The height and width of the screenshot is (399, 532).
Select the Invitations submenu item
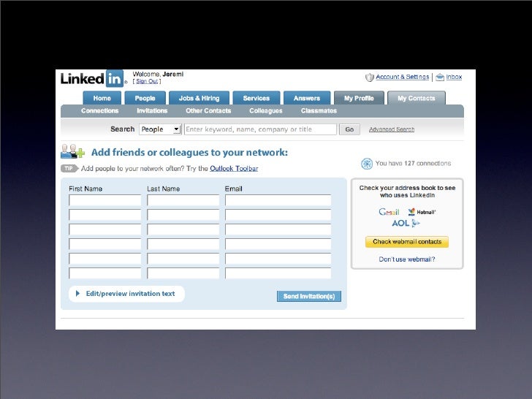click(152, 110)
